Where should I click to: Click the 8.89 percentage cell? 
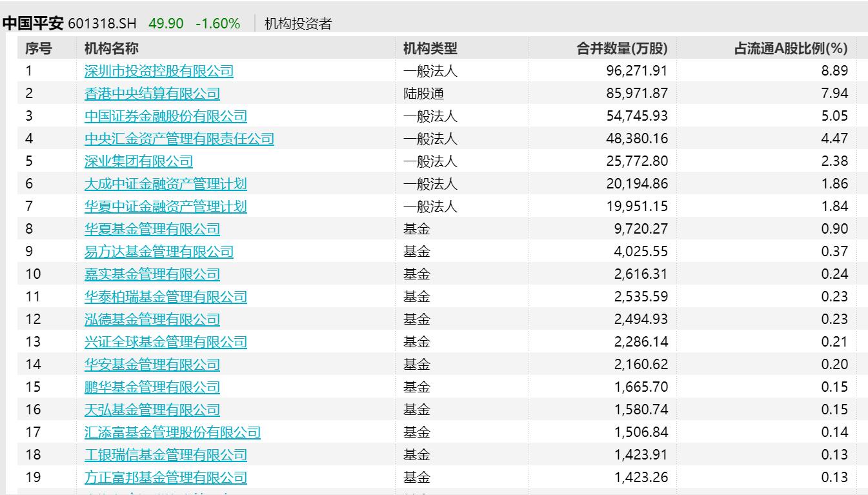[x=834, y=71]
